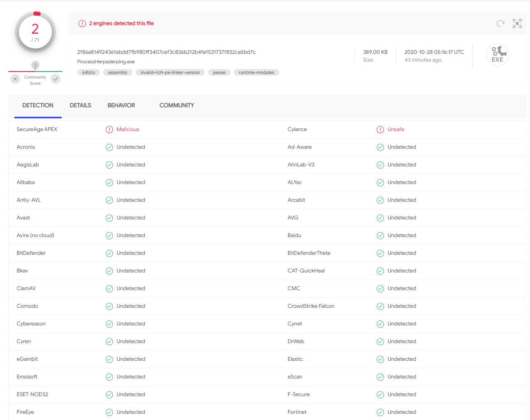The width and height of the screenshot is (530, 420).
Task: Click the assembly tag
Action: (118, 72)
